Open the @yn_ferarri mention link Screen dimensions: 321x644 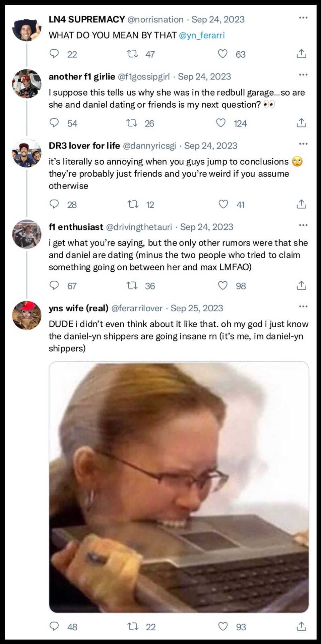click(202, 35)
